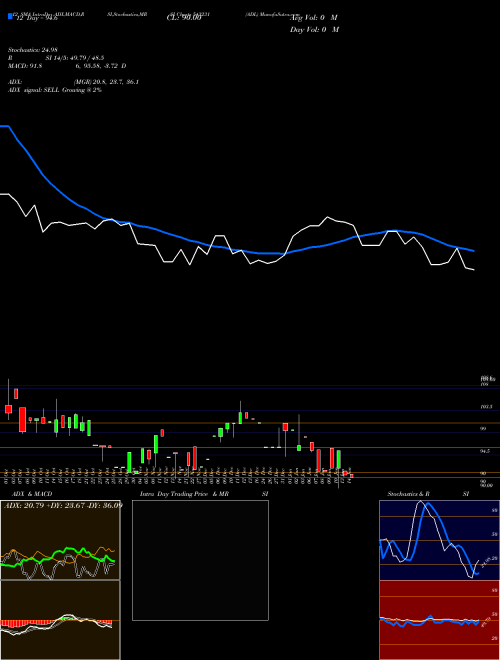Viewport: 500px width, 660px height.
Task: Click the 99 price axis label
Action: tap(483, 428)
